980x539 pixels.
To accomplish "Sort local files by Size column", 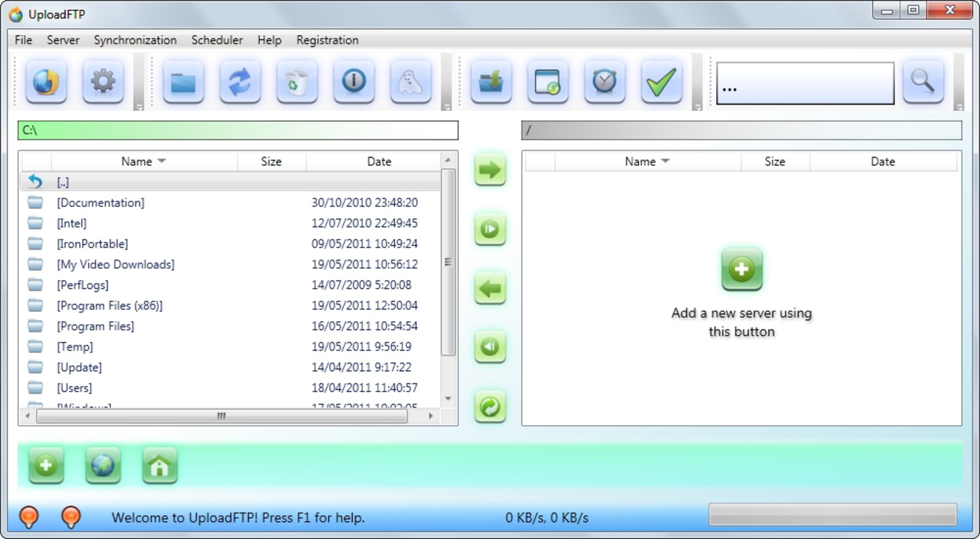I will 271,162.
